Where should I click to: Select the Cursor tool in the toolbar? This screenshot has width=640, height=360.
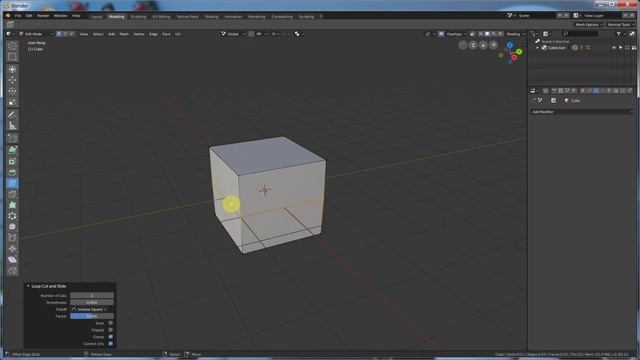12,69
